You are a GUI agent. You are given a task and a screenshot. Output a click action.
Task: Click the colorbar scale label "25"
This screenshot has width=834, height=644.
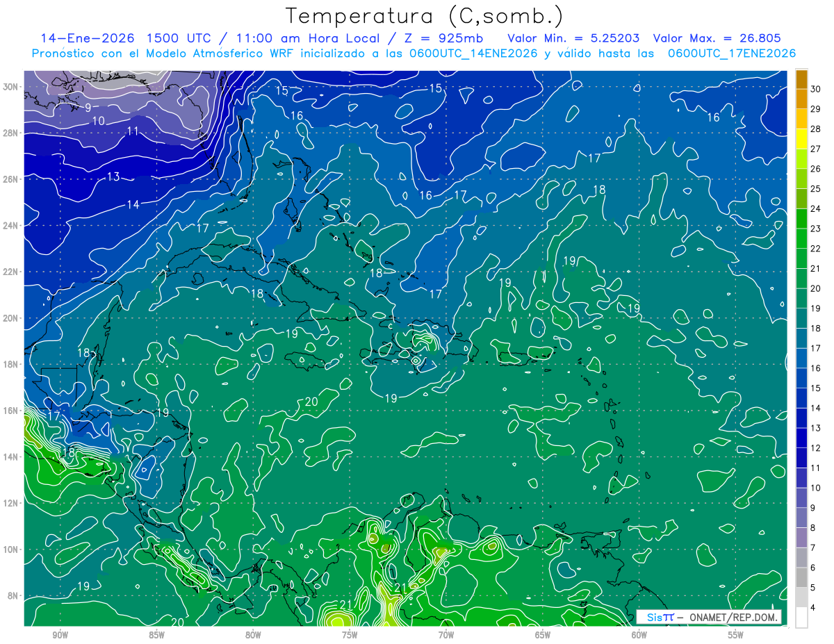click(x=816, y=189)
